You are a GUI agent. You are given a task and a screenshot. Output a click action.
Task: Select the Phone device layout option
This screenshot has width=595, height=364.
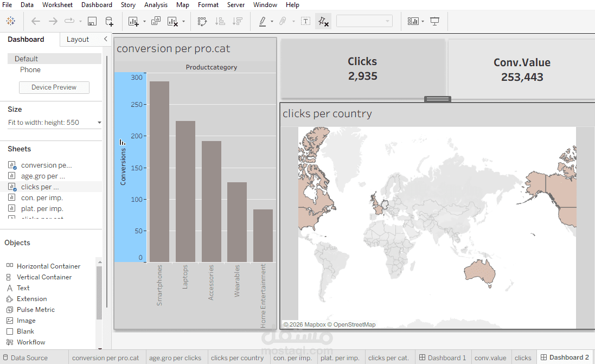click(x=30, y=69)
